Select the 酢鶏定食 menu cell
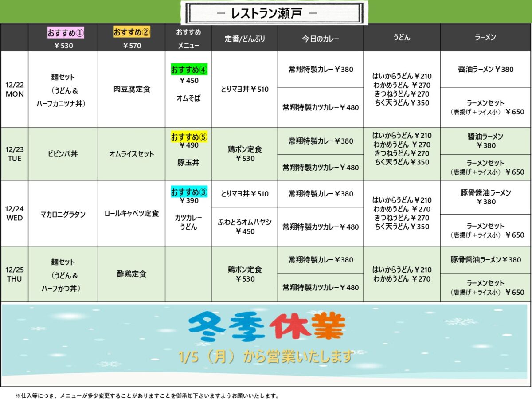Viewport: 532px width, 399px height. coord(132,274)
